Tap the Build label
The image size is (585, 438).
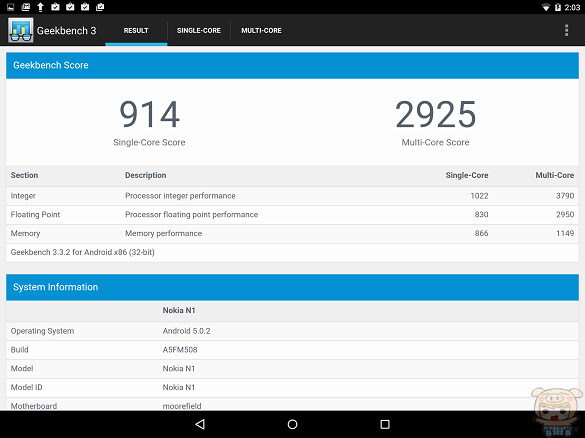pos(19,350)
